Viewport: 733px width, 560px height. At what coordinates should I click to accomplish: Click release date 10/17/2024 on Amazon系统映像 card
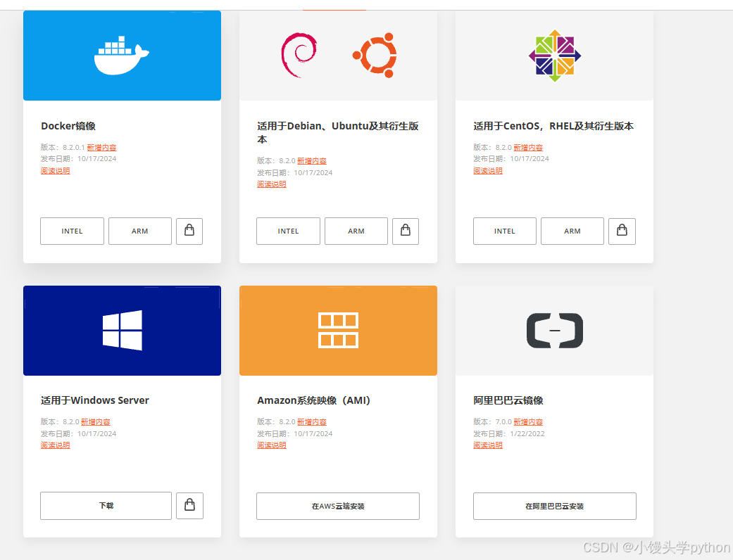(313, 433)
